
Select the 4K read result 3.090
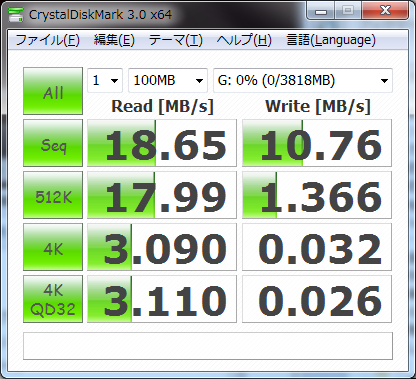point(162,247)
